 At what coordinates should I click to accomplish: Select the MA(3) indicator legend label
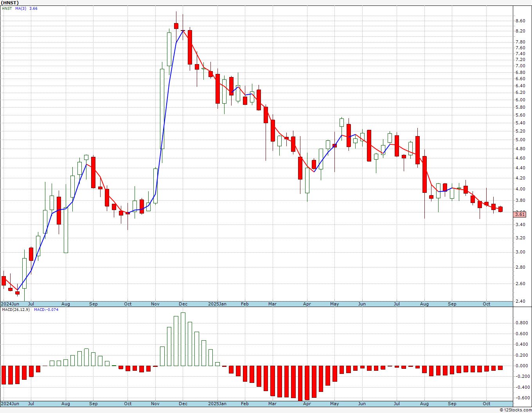[x=21, y=8]
